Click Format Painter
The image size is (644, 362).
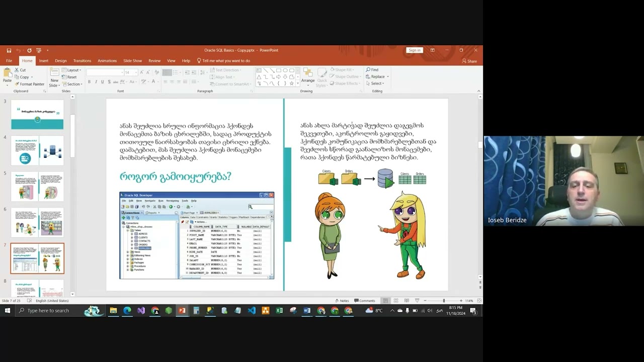point(29,84)
